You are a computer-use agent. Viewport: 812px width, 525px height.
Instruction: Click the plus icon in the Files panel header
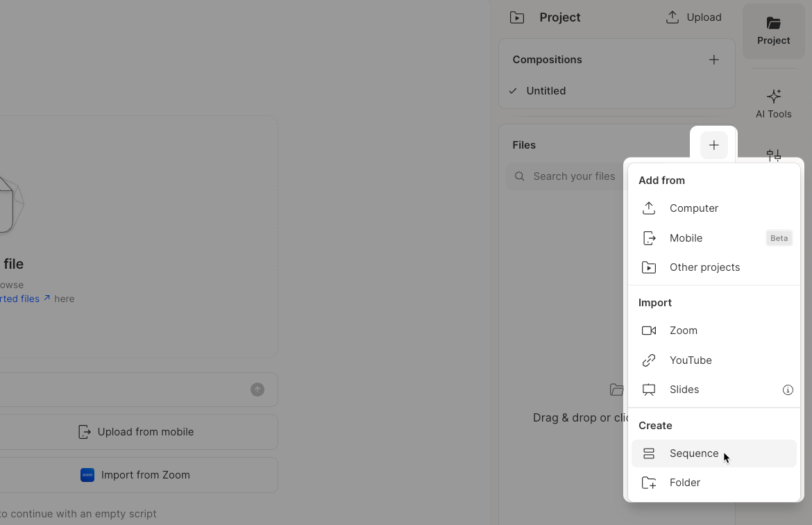click(713, 144)
